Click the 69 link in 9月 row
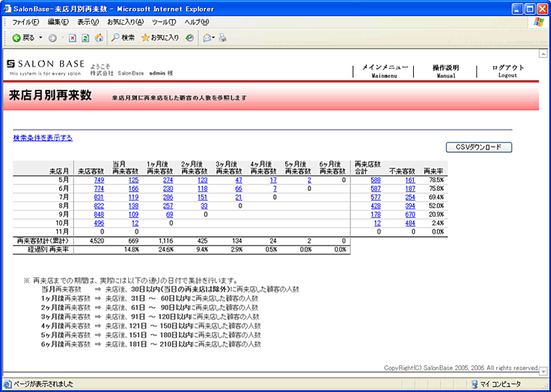 170,214
